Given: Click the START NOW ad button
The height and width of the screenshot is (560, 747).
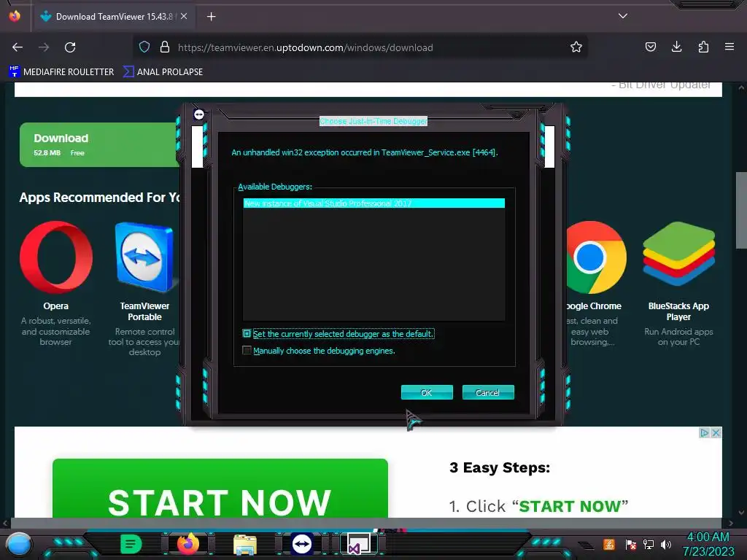Looking at the screenshot, I should click(x=220, y=488).
